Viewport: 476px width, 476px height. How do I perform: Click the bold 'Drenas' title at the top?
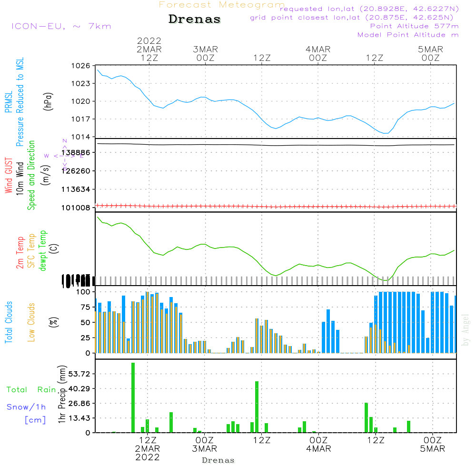(195, 19)
